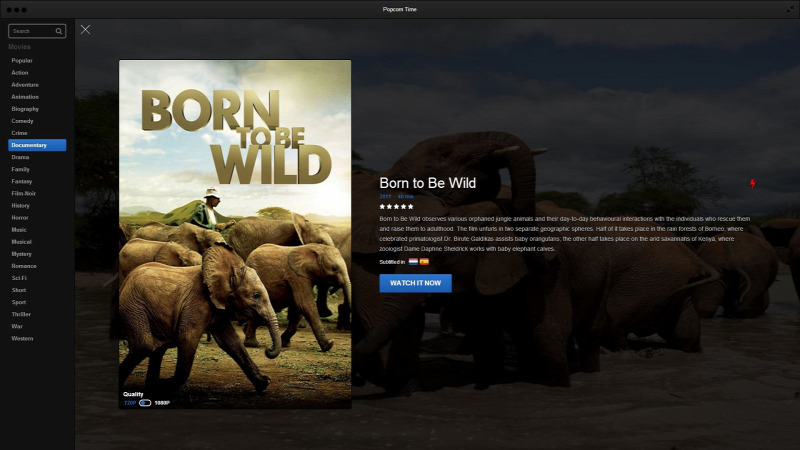Open the Sport category

coord(19,302)
